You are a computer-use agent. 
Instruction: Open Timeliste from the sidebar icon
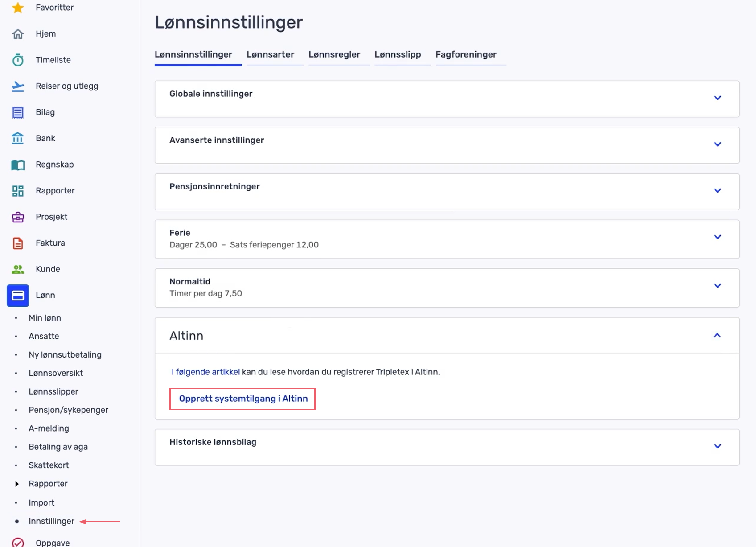pyautogui.click(x=18, y=59)
